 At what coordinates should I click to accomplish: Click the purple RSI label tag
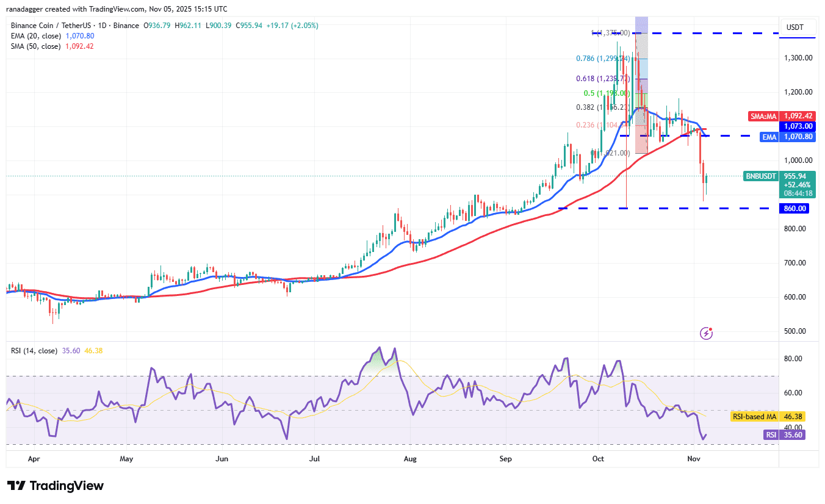click(771, 435)
